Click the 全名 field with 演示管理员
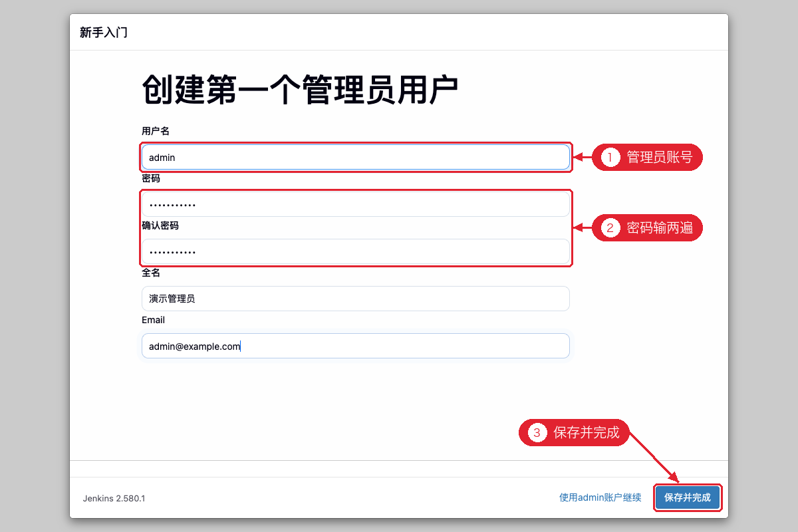 click(x=355, y=299)
